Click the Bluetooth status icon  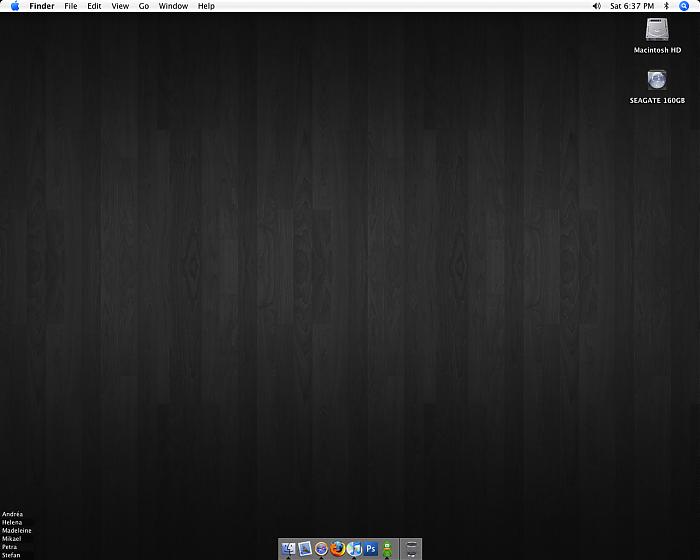666,6
